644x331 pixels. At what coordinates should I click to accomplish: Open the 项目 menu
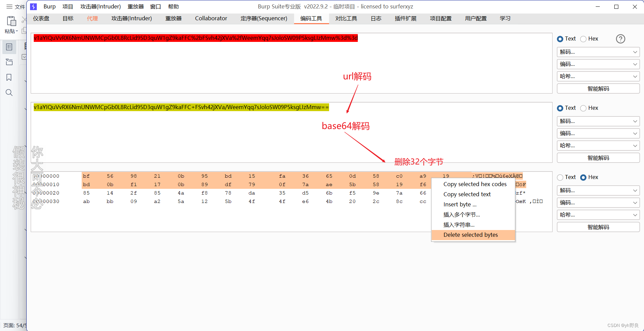(x=68, y=7)
